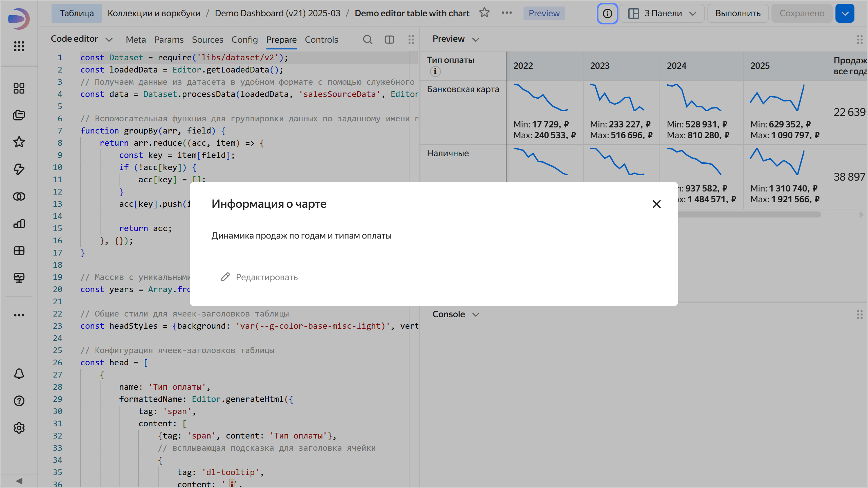Switch to the Config tab

[x=244, y=40]
